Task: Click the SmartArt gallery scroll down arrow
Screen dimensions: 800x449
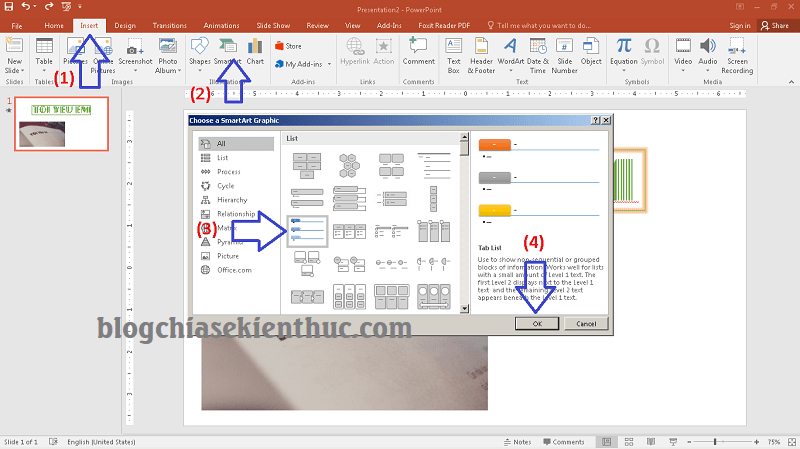Action: 464,309
